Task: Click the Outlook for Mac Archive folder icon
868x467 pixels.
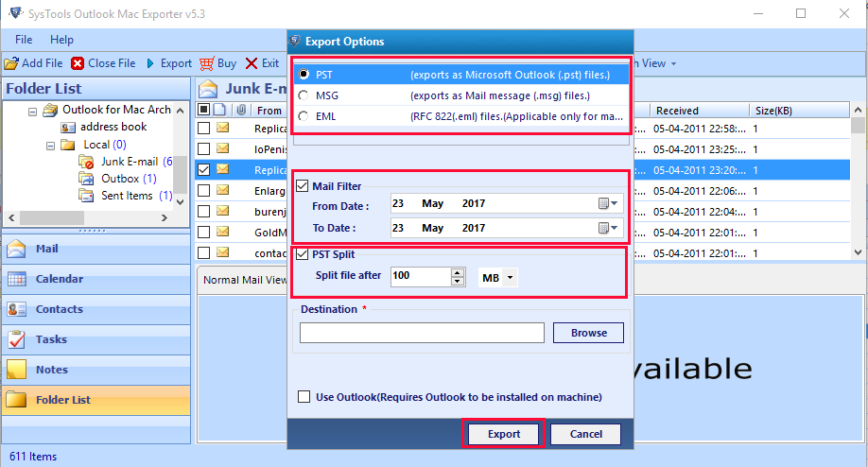Action: click(x=50, y=110)
